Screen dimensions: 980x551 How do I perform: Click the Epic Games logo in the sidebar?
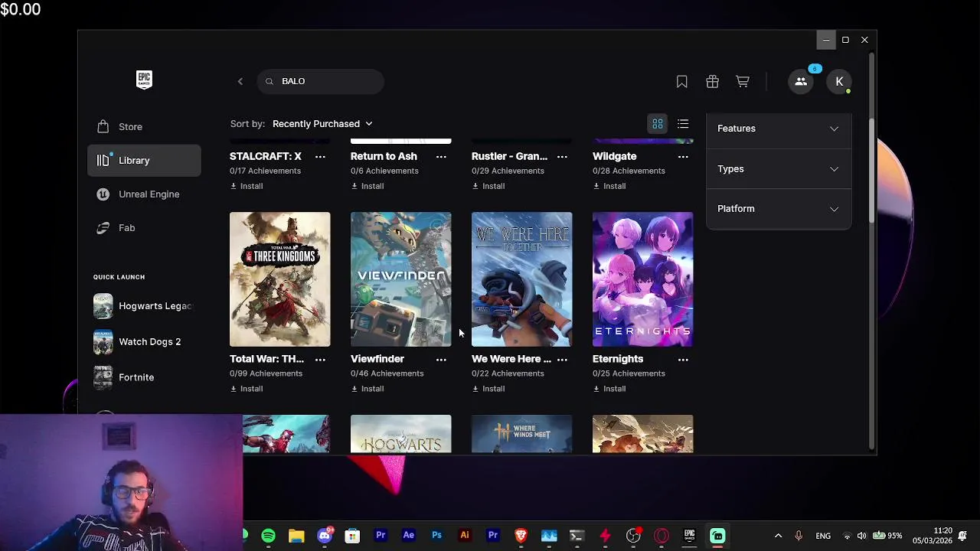(144, 80)
